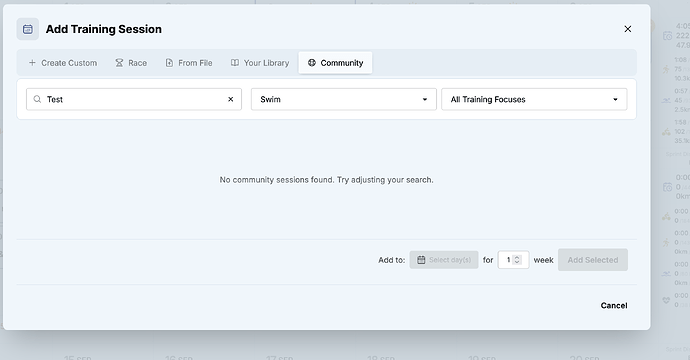690x360 pixels.
Task: Click the Add Selected button
Action: tap(593, 260)
